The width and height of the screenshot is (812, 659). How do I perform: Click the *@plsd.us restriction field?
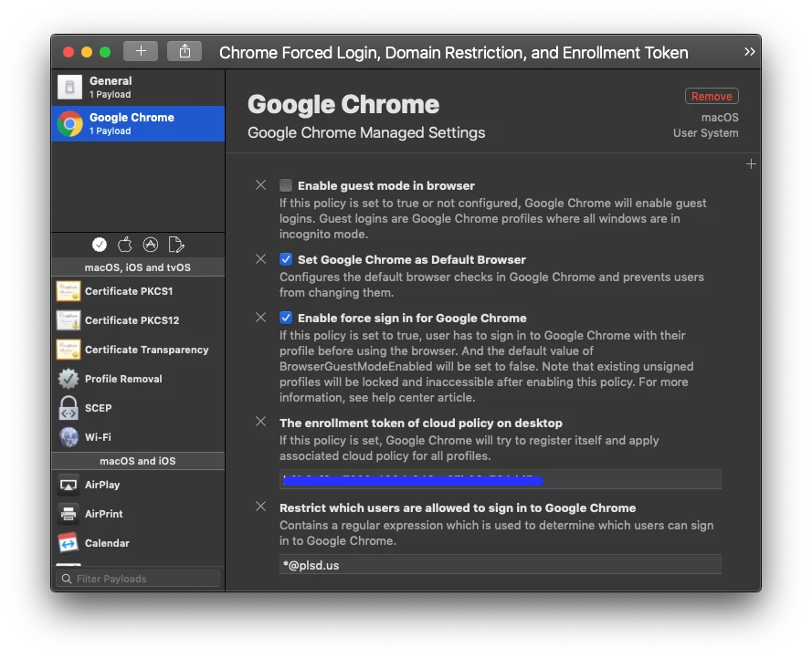click(x=501, y=565)
